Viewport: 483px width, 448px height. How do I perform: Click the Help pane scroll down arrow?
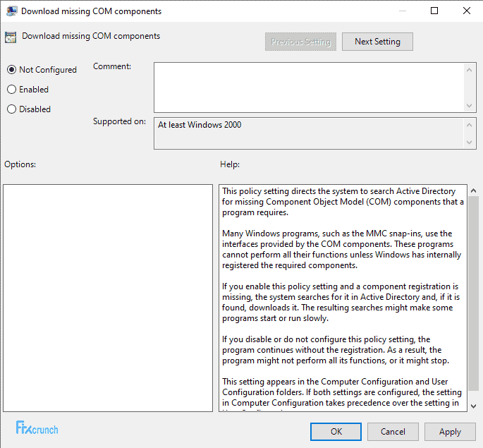tap(473, 406)
